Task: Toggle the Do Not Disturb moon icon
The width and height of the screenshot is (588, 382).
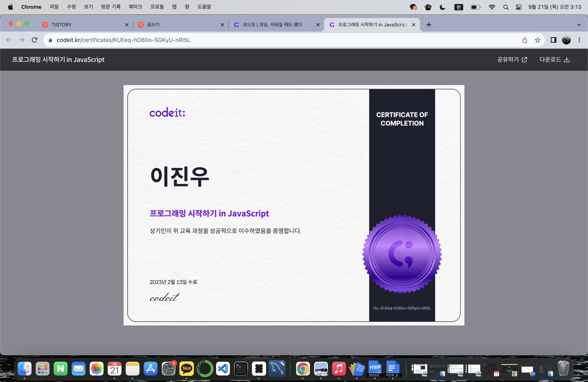Action: (x=442, y=7)
